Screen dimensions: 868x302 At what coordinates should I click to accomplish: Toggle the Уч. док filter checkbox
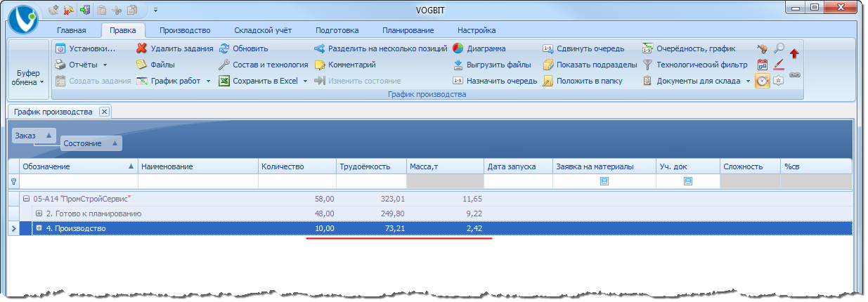[x=688, y=181]
